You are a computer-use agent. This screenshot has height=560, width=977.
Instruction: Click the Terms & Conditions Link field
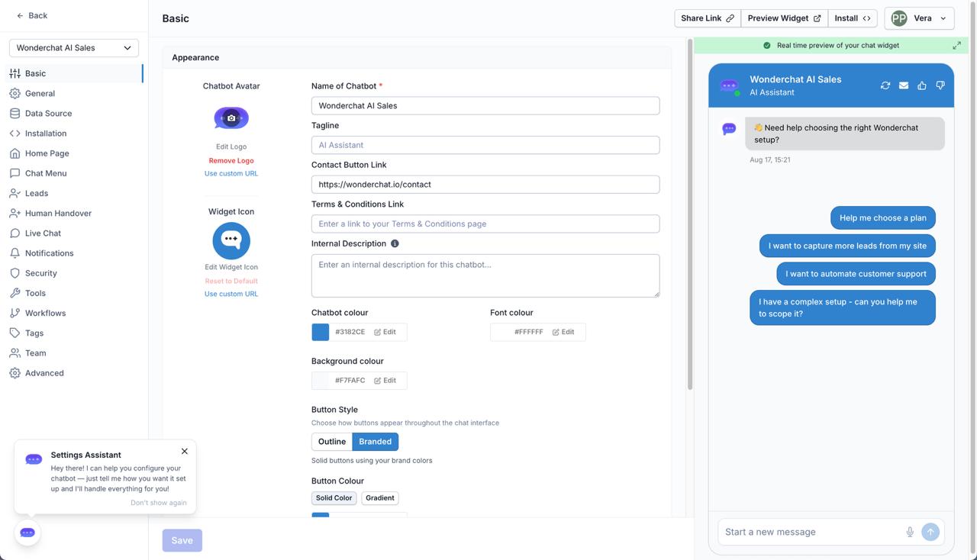[x=485, y=224]
